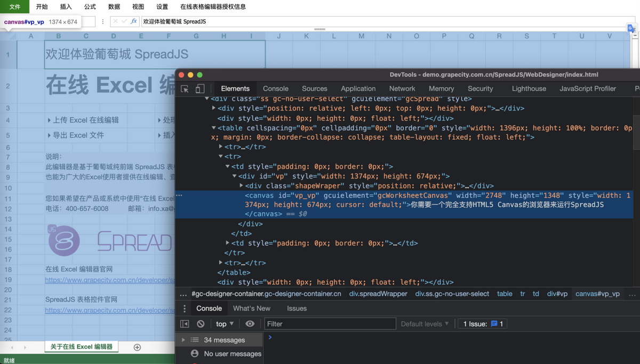
Task: Open the 视图 ribbon tab
Action: click(138, 7)
